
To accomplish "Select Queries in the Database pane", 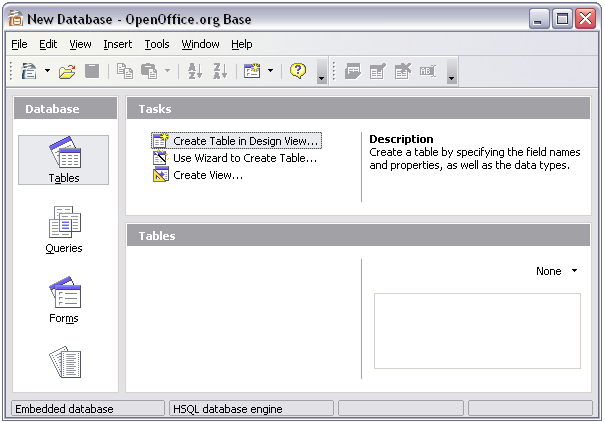I will coord(64,230).
